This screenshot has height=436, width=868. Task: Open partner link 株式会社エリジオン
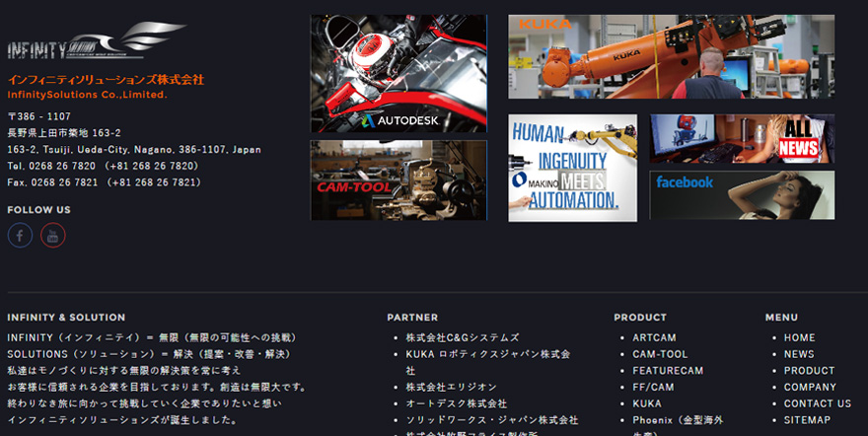point(451,388)
